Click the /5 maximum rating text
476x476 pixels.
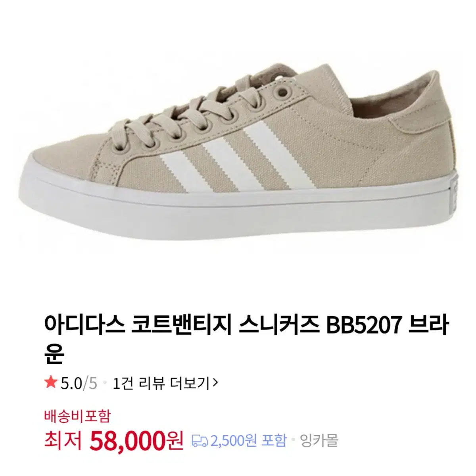(89, 383)
